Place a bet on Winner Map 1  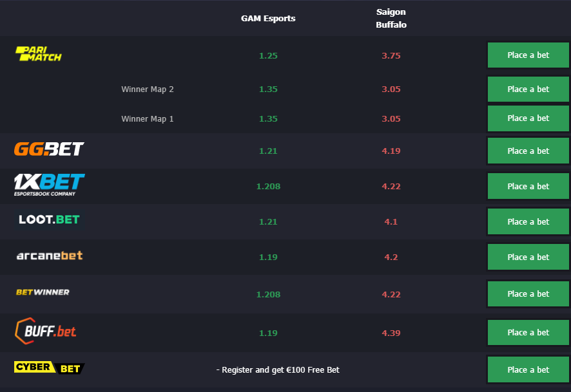point(528,118)
